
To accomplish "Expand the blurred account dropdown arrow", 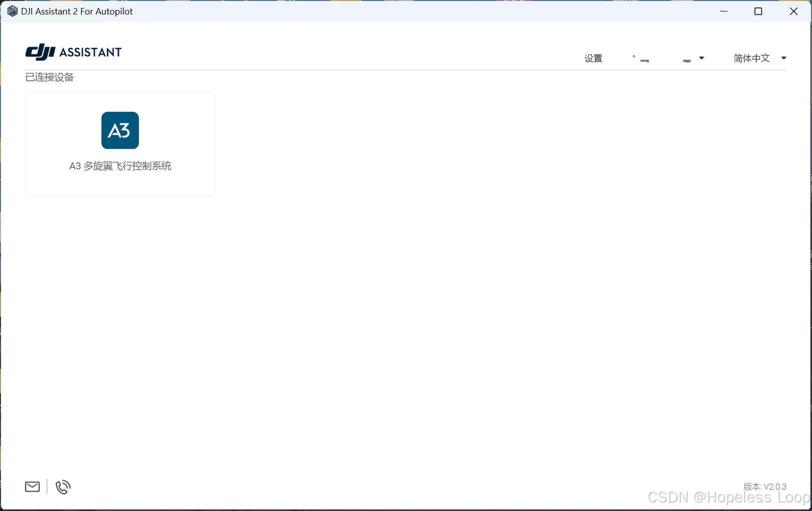I will point(702,58).
